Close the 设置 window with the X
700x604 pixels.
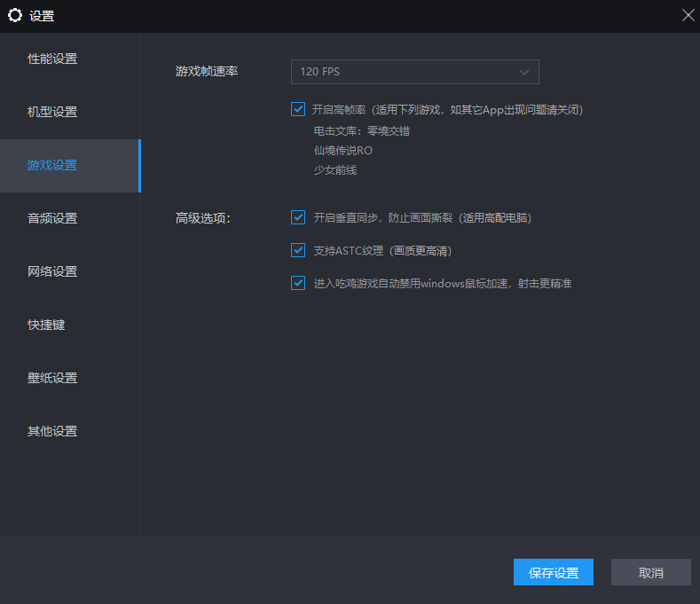(x=688, y=15)
